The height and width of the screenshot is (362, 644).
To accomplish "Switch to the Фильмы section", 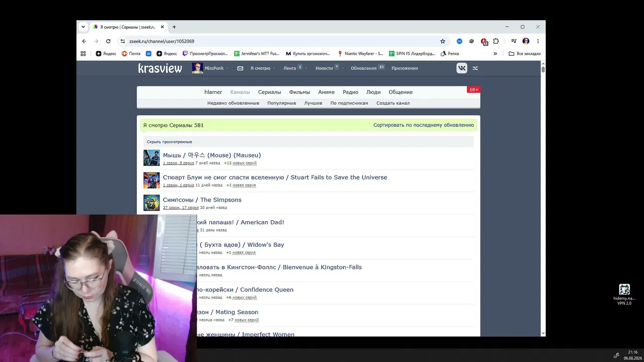I will (x=299, y=92).
